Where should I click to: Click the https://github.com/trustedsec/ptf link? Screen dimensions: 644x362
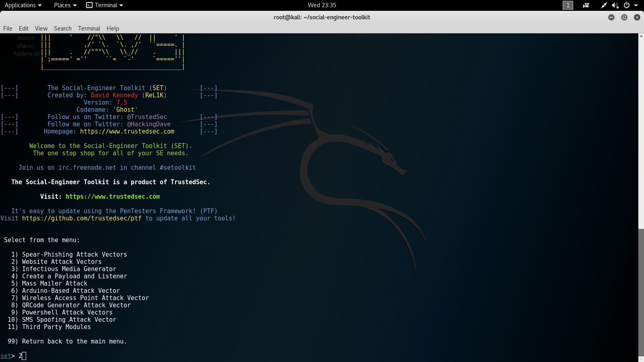pos(82,218)
